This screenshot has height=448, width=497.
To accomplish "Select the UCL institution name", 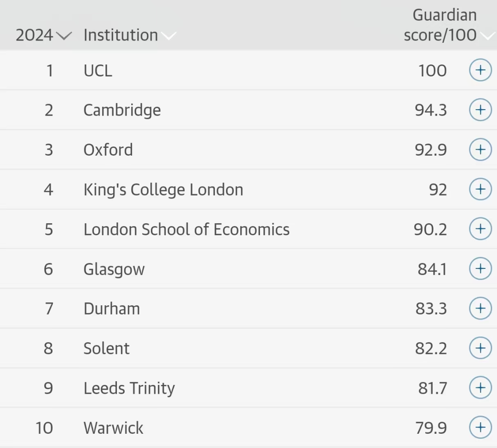I will [98, 70].
